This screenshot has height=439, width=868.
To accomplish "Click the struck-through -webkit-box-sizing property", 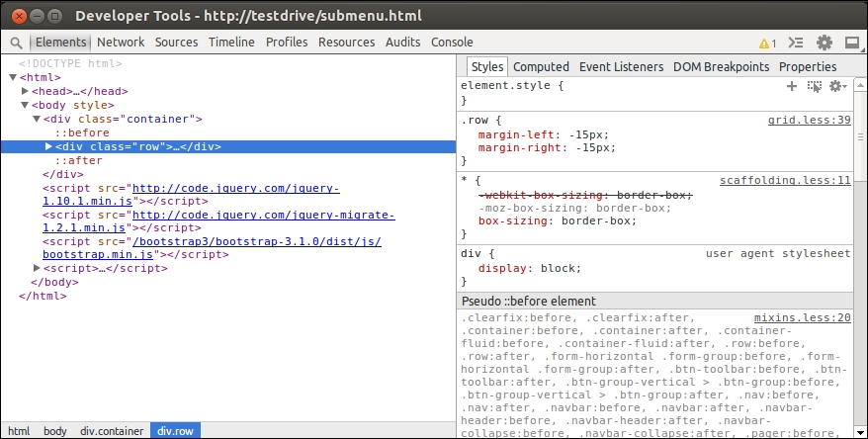I will click(x=540, y=195).
